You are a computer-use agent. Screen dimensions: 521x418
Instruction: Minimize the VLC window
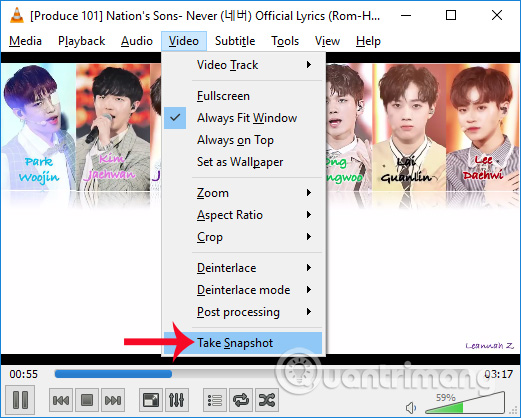(405, 15)
